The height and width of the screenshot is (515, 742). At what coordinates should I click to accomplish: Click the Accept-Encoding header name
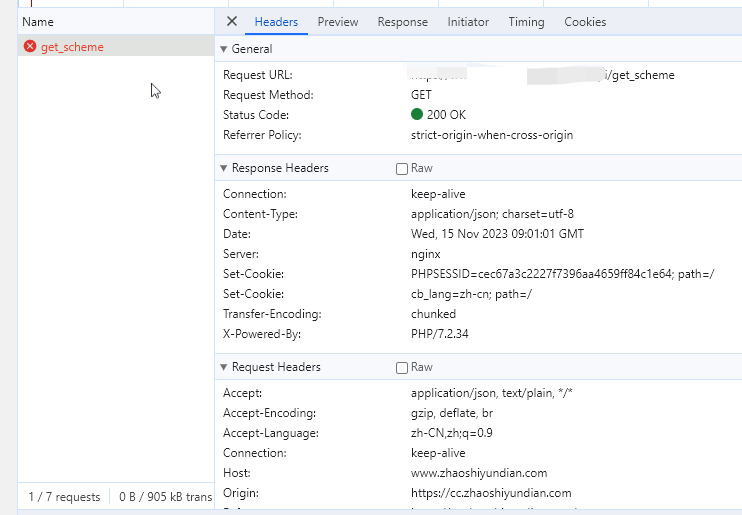[269, 413]
